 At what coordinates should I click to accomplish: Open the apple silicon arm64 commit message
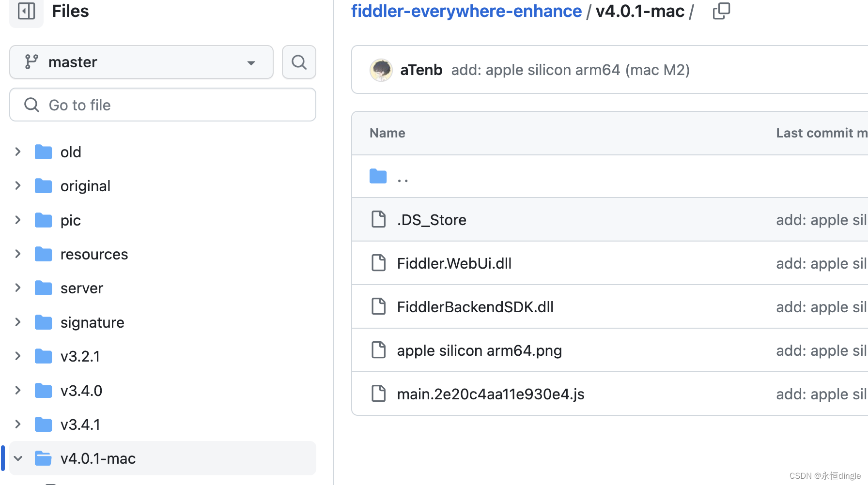click(571, 70)
